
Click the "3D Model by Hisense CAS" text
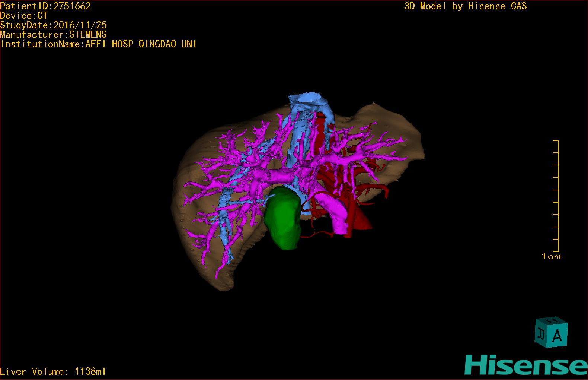click(466, 6)
